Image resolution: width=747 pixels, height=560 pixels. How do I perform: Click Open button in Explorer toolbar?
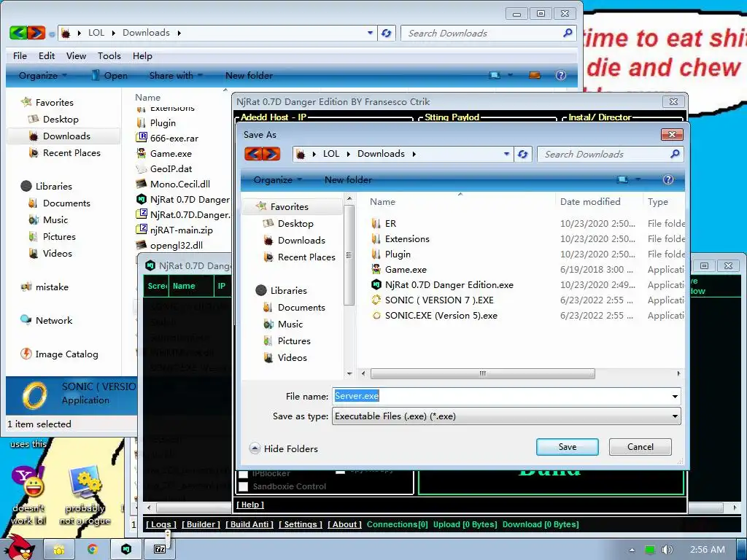pyautogui.click(x=109, y=75)
